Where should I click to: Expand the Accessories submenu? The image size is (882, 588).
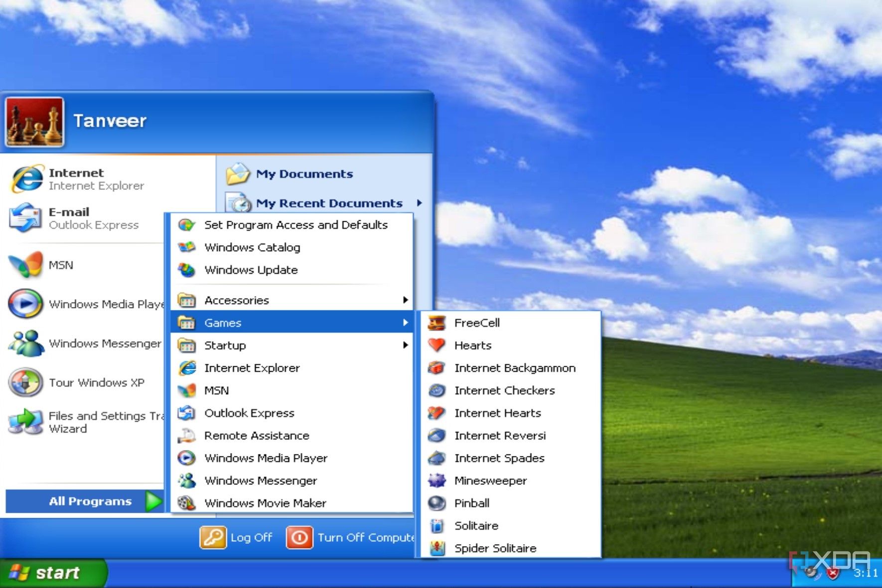click(237, 299)
